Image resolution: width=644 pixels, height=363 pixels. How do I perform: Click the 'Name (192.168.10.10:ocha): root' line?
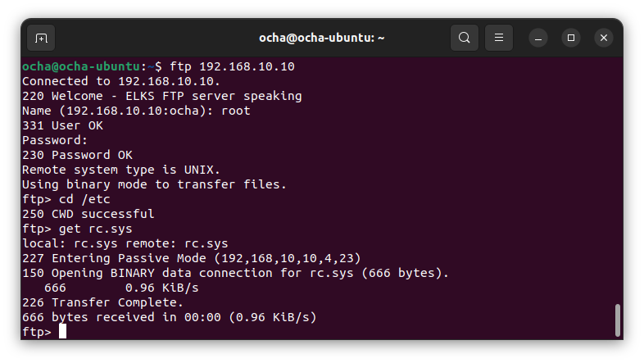(x=136, y=111)
